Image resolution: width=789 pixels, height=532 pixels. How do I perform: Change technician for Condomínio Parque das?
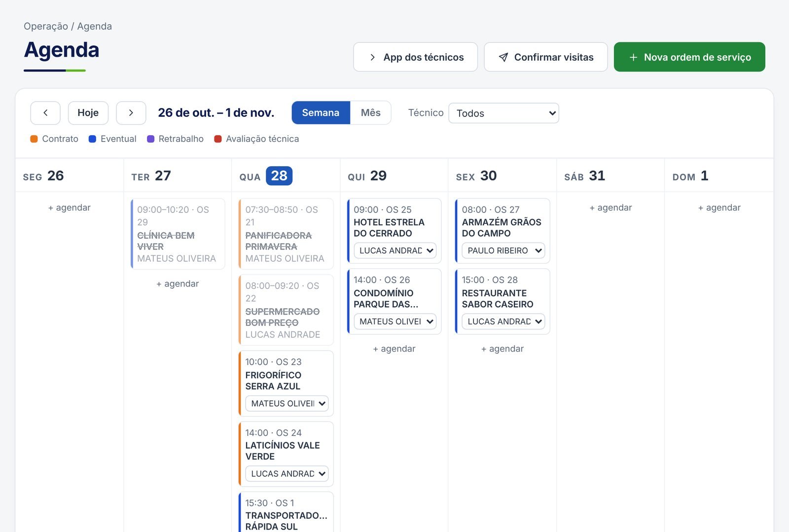tap(395, 321)
